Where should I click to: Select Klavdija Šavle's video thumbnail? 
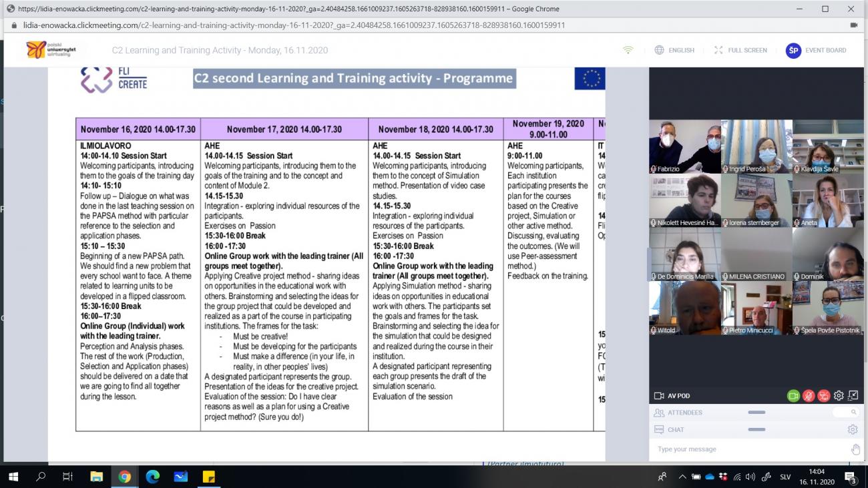(x=828, y=147)
